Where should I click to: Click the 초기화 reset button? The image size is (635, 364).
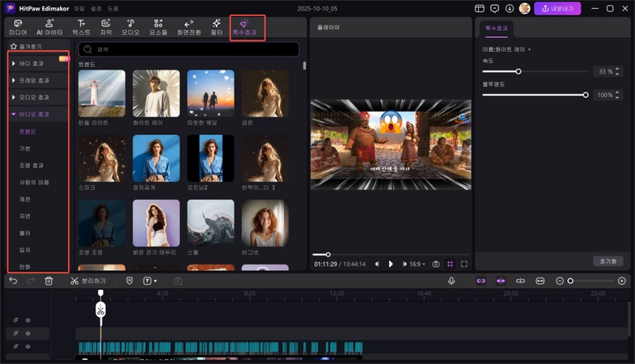tap(608, 261)
